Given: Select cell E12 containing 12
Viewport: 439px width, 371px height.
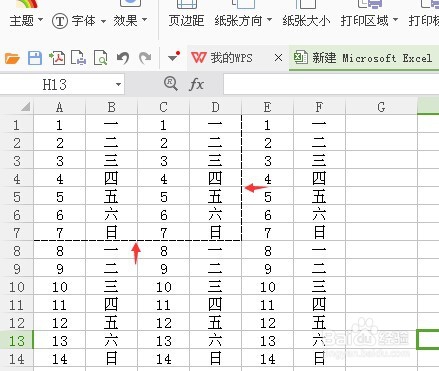Looking at the screenshot, I should (x=267, y=323).
